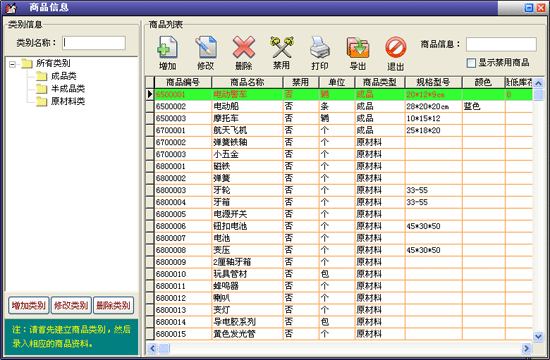Collapse the 所有类别 tree node

(12, 64)
